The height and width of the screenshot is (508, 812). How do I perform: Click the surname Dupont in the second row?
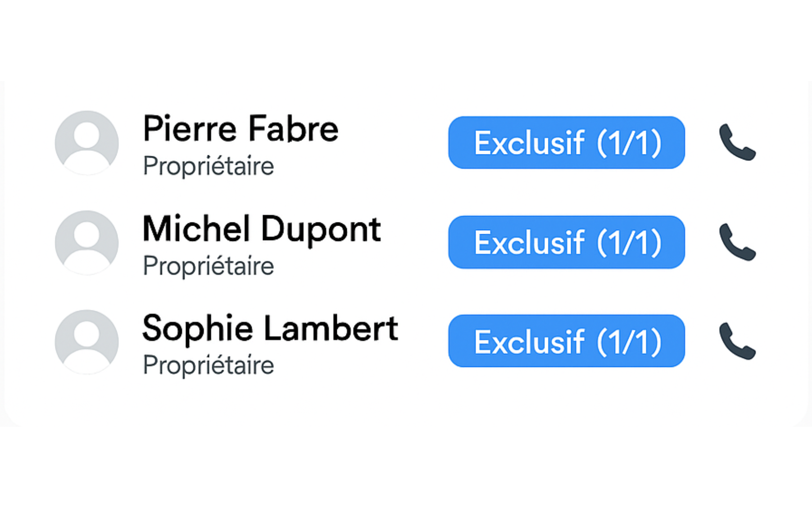pyautogui.click(x=321, y=229)
